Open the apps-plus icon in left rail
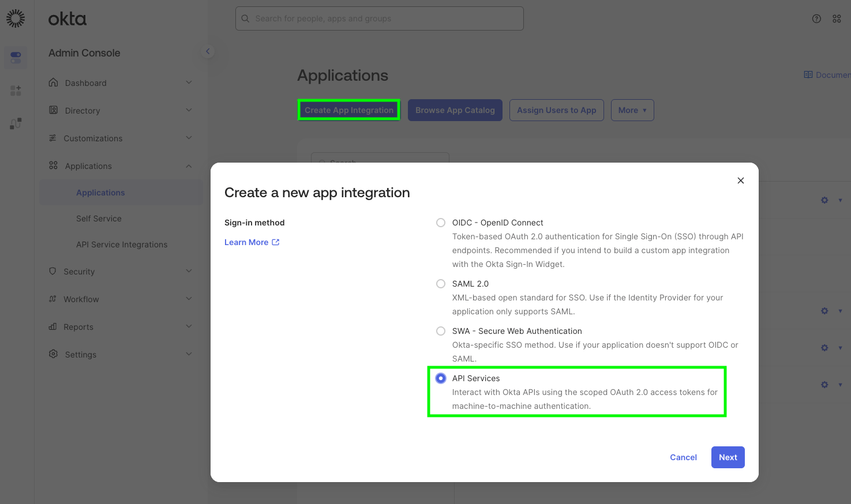This screenshot has width=851, height=504. pyautogui.click(x=16, y=91)
